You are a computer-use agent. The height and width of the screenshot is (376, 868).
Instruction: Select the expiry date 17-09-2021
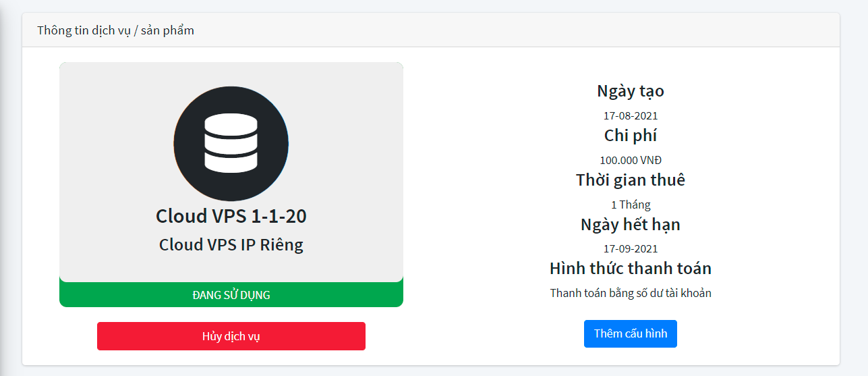pos(630,248)
